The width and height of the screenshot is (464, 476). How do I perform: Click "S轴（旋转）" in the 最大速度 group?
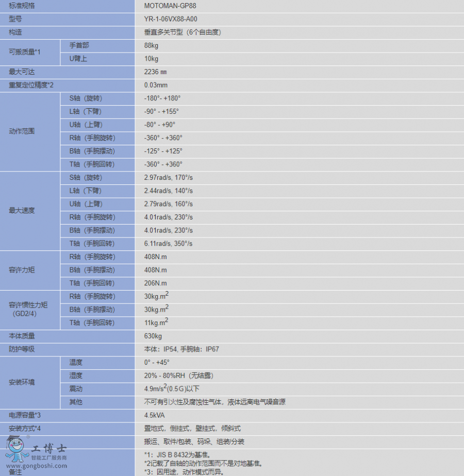(x=86, y=178)
